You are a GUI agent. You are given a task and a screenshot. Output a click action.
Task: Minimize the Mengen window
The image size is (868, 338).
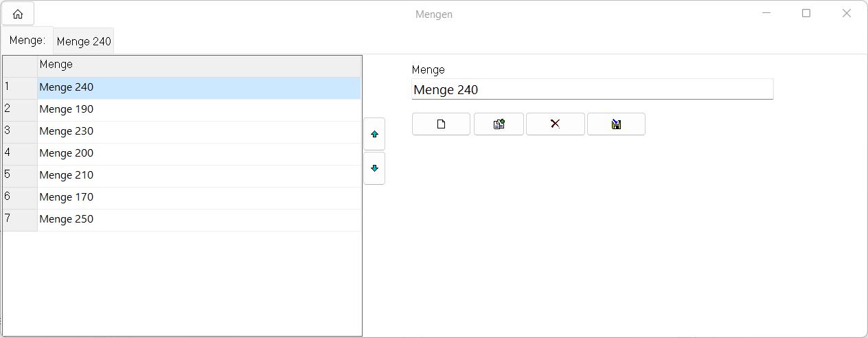click(x=766, y=13)
